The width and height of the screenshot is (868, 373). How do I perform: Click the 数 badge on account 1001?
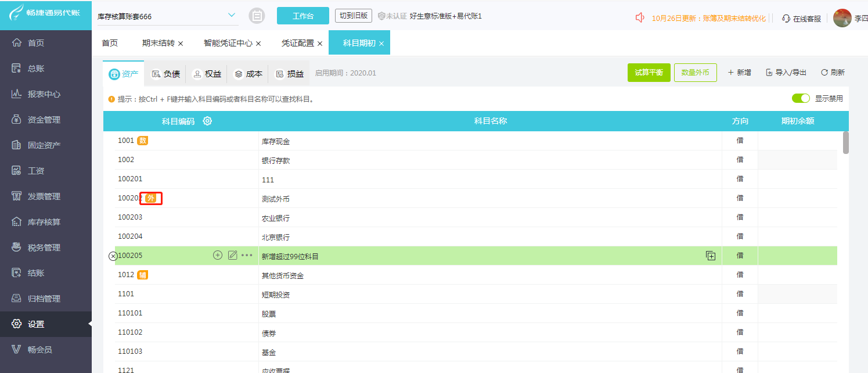pyautogui.click(x=143, y=141)
